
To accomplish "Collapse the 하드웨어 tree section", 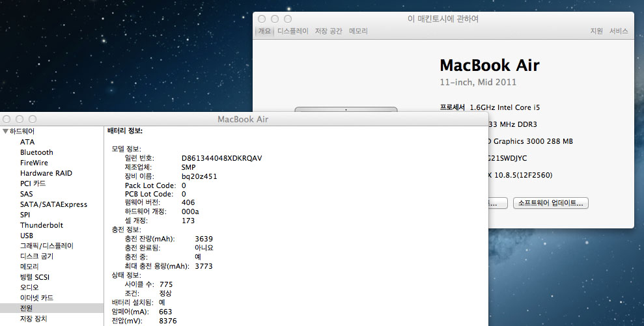I will pos(6,131).
